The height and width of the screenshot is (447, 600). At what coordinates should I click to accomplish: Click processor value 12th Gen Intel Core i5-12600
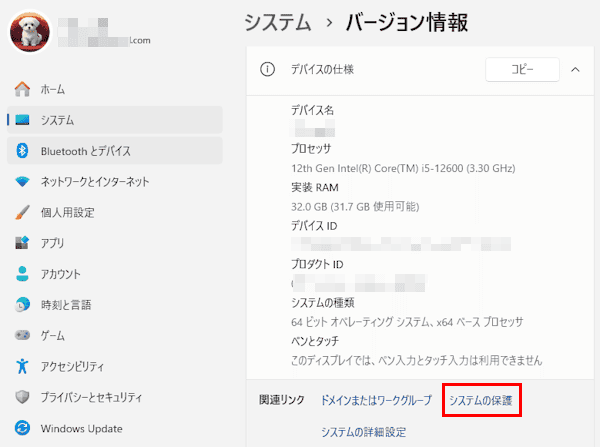coord(403,168)
